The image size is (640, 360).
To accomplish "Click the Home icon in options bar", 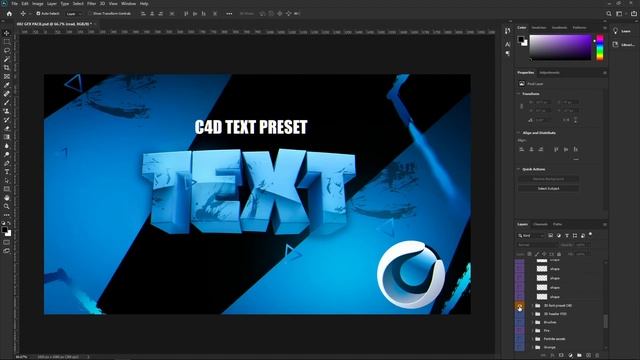I will pos(9,13).
